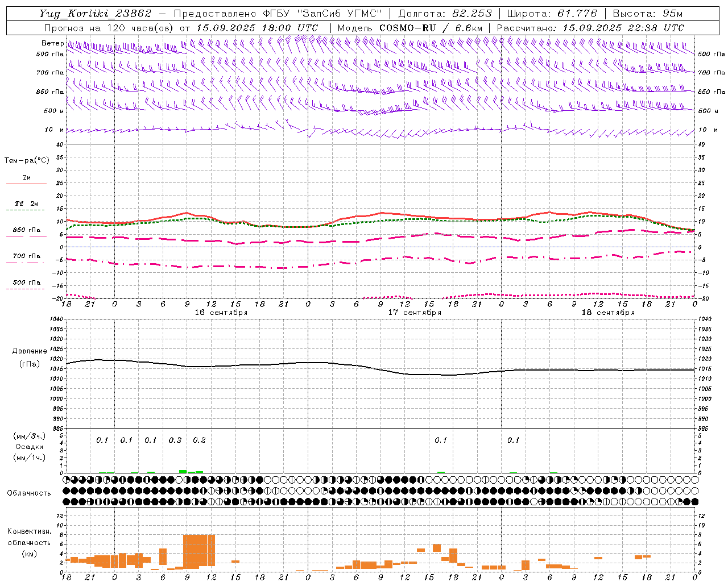Viewport: 728px width, 582px height.
Task: Click the "16 сентября" date label
Action: [221, 313]
